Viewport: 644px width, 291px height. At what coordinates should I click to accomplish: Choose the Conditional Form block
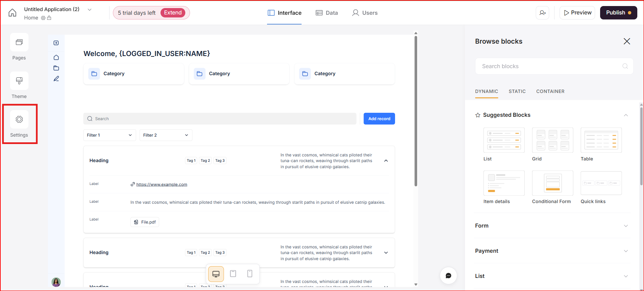coord(553,183)
